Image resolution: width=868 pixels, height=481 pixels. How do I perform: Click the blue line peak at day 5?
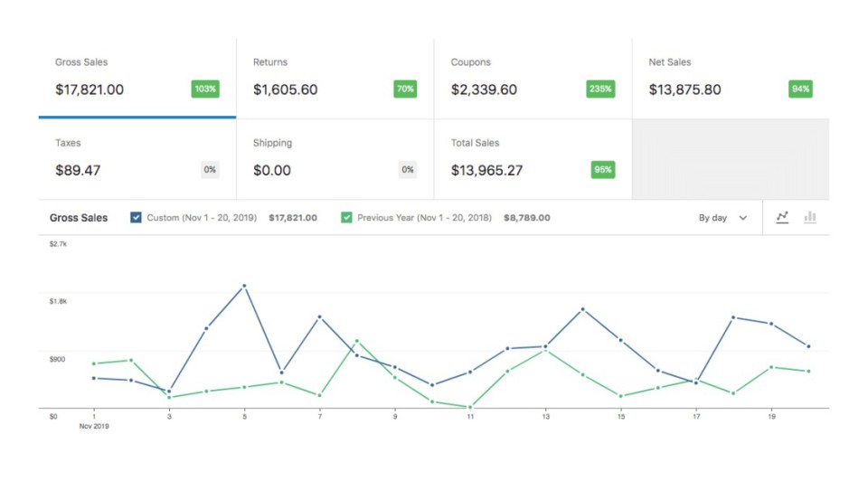[x=244, y=286]
